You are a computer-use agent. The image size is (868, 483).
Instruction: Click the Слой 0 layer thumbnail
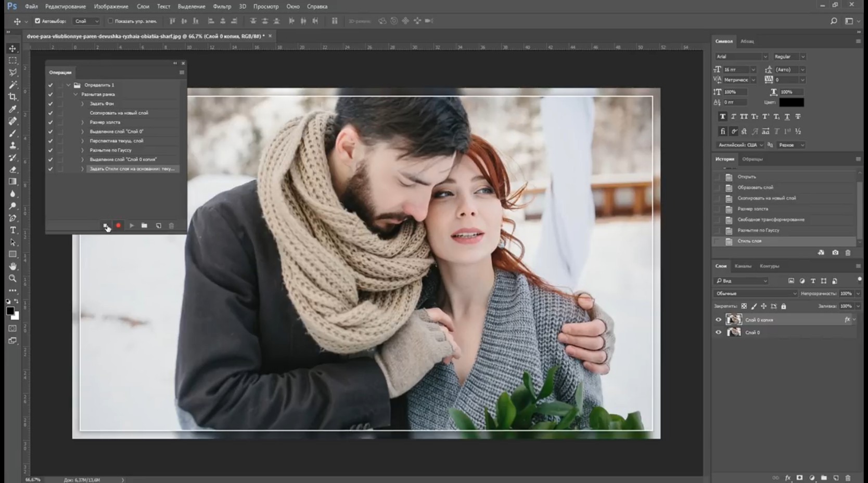point(734,332)
